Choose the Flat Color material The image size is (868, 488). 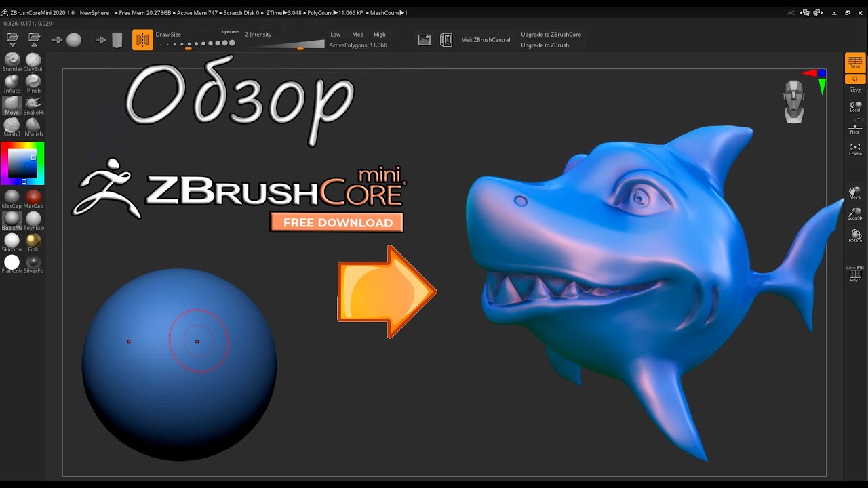12,264
